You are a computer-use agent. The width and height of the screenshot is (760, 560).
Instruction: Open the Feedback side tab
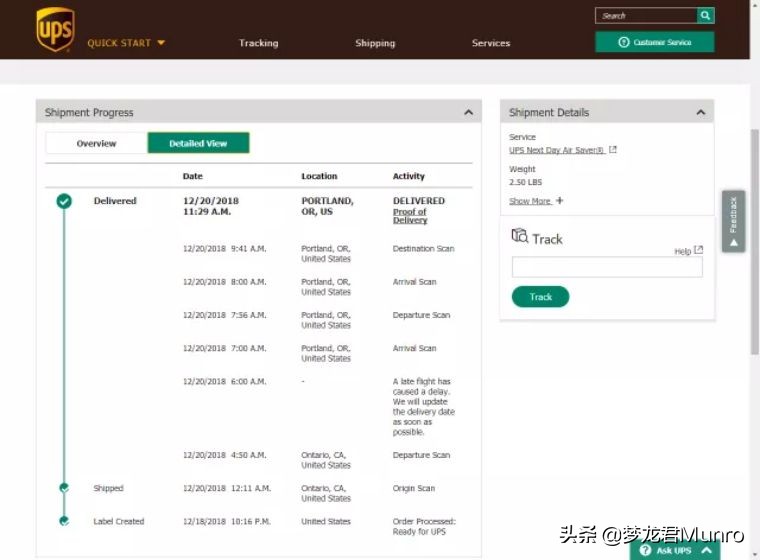733,221
